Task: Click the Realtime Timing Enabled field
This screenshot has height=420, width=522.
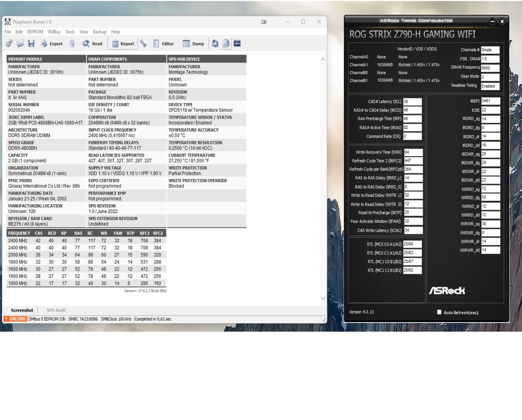Action: tap(490, 86)
